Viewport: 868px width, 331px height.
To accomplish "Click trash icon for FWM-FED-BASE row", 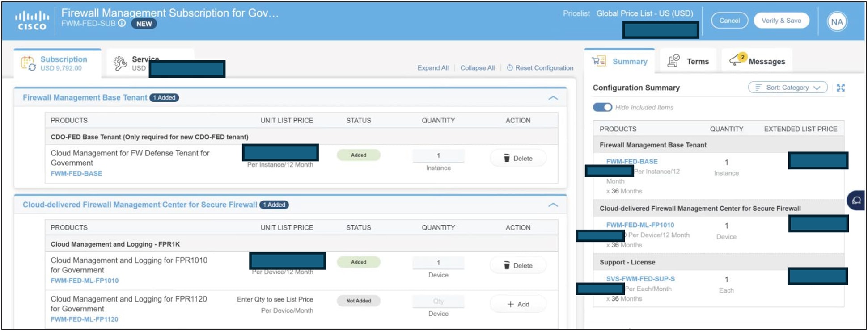I will pos(507,158).
